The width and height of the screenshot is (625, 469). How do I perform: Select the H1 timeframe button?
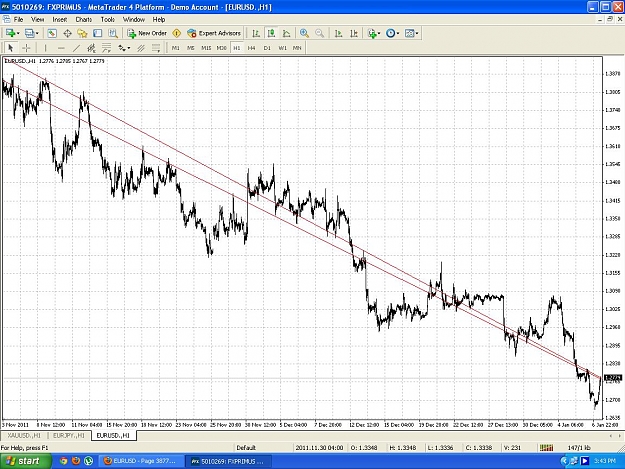[237, 48]
